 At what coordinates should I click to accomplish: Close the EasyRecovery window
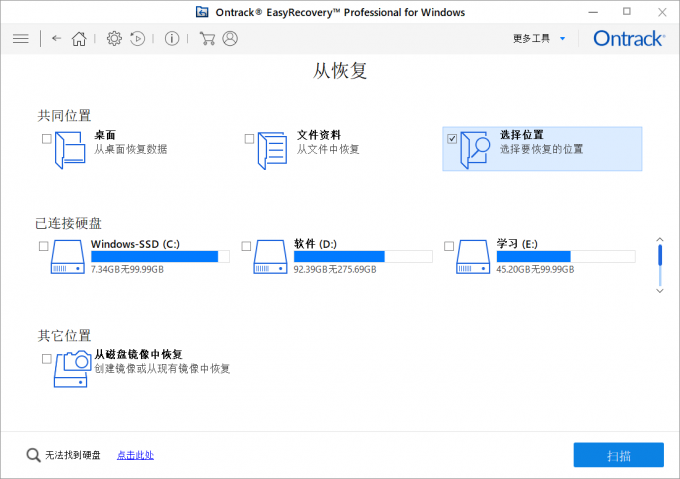coord(662,12)
